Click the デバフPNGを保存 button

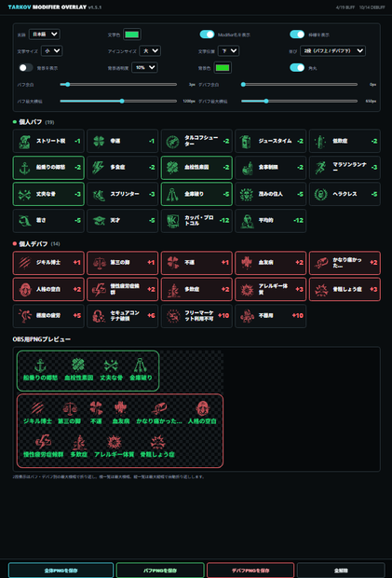[250, 571]
